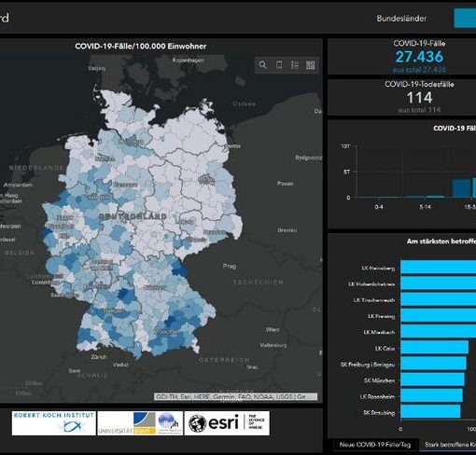Viewport: 476px width, 455px height.
Task: Open the map search tool
Action: click(x=263, y=65)
